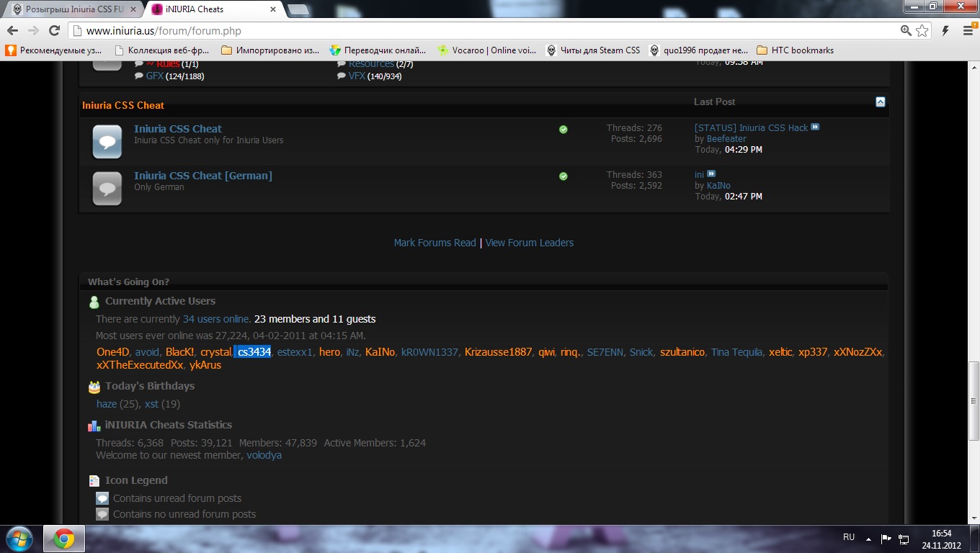Open the Коллекция веб-фрагментов bookmark
The width and height of the screenshot is (980, 553).
click(163, 50)
